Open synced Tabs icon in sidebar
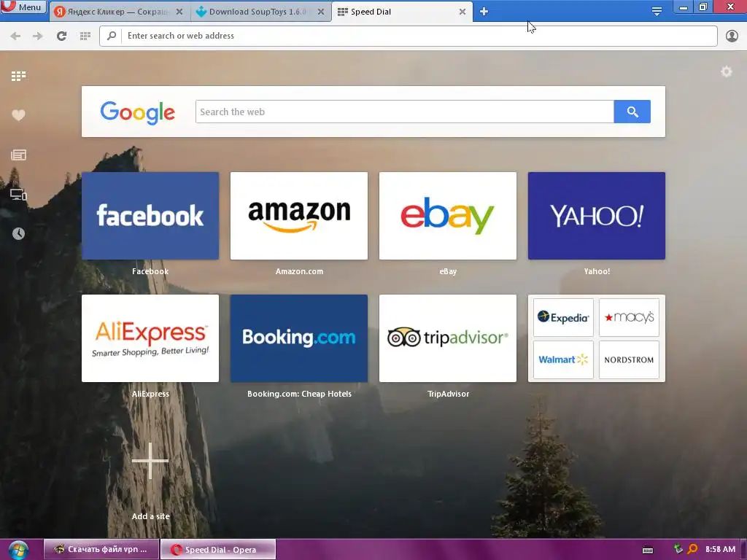The height and width of the screenshot is (560, 747). coord(18,194)
